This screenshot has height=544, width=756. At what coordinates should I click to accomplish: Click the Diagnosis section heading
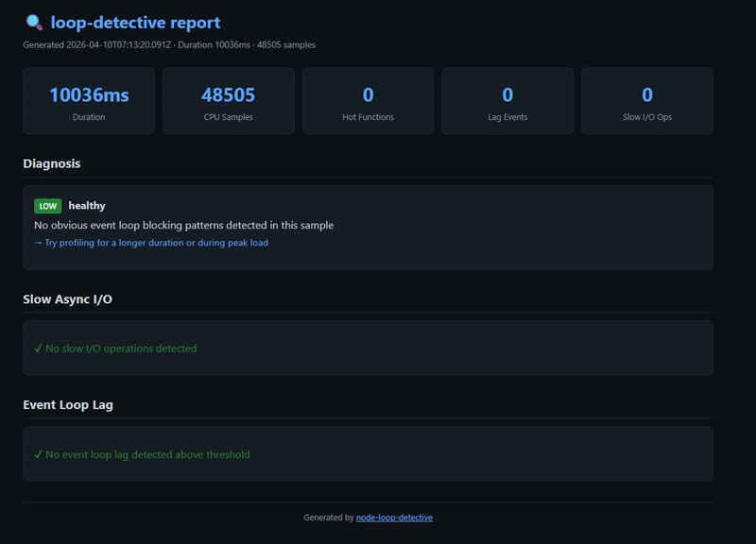pos(52,163)
